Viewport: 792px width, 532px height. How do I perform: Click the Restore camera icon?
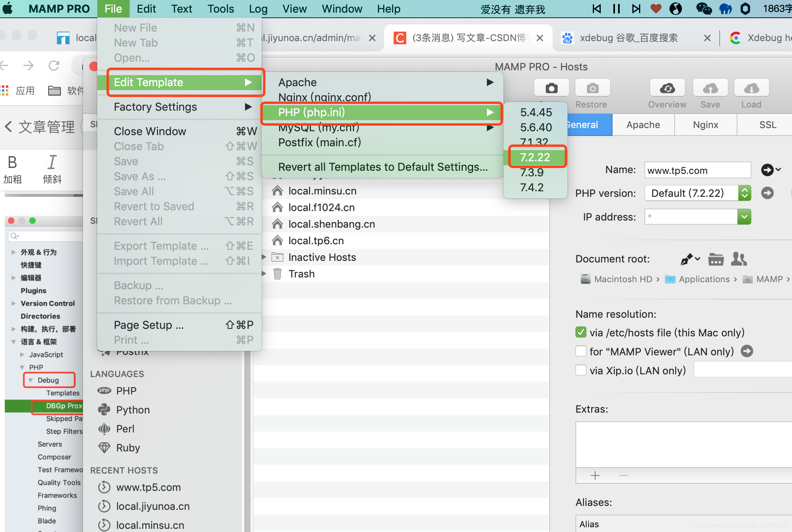(x=592, y=88)
